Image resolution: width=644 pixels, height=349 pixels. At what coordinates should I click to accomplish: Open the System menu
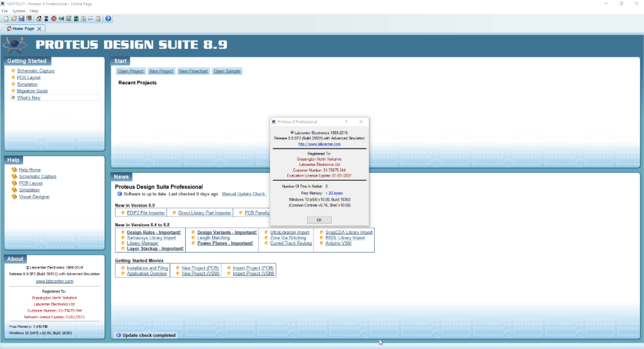[19, 11]
